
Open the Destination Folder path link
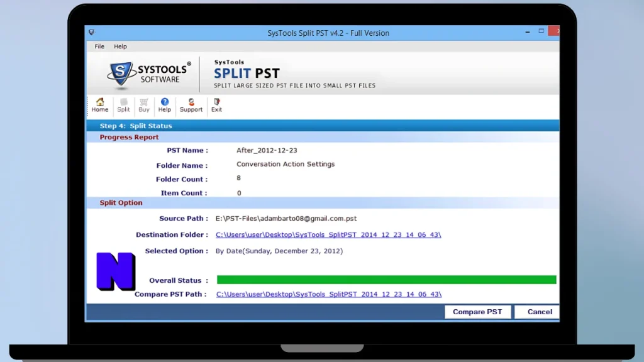(328, 235)
